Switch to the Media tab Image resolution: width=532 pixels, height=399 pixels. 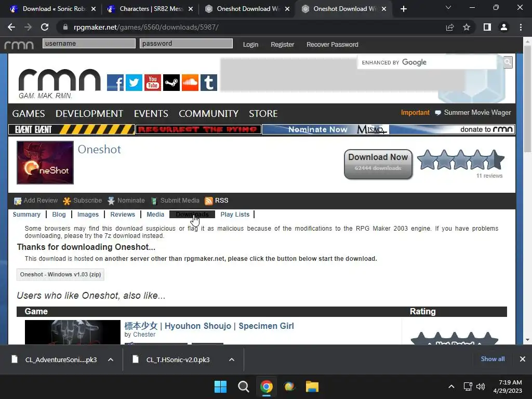tap(155, 215)
